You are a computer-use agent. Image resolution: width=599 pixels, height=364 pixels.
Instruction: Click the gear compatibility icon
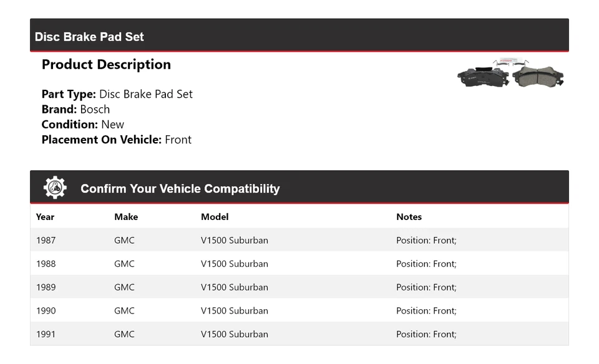[55, 188]
